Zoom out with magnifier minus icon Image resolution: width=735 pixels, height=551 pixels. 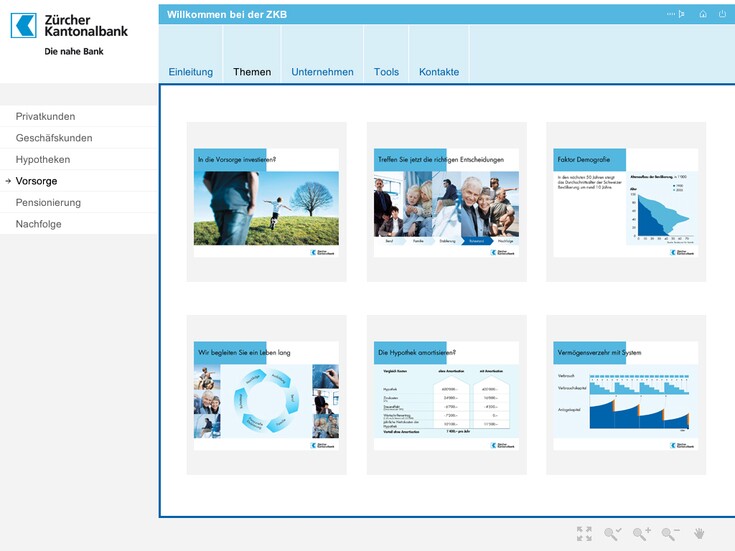[x=670, y=534]
